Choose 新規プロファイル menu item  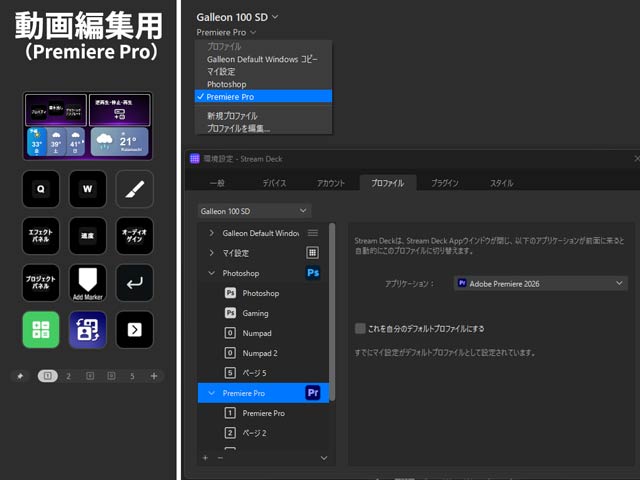click(263, 116)
